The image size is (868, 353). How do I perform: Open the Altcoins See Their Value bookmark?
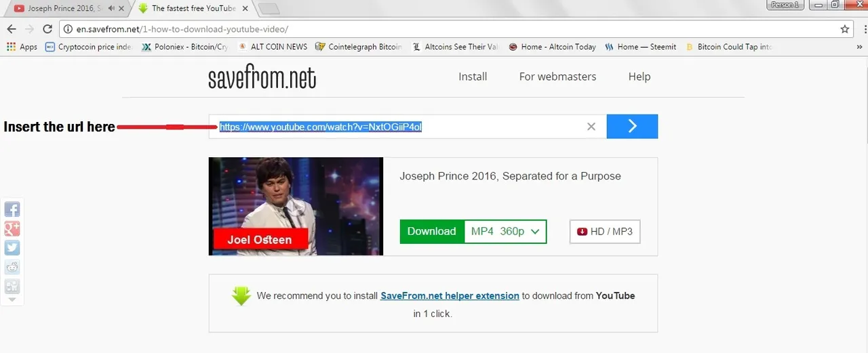point(455,47)
